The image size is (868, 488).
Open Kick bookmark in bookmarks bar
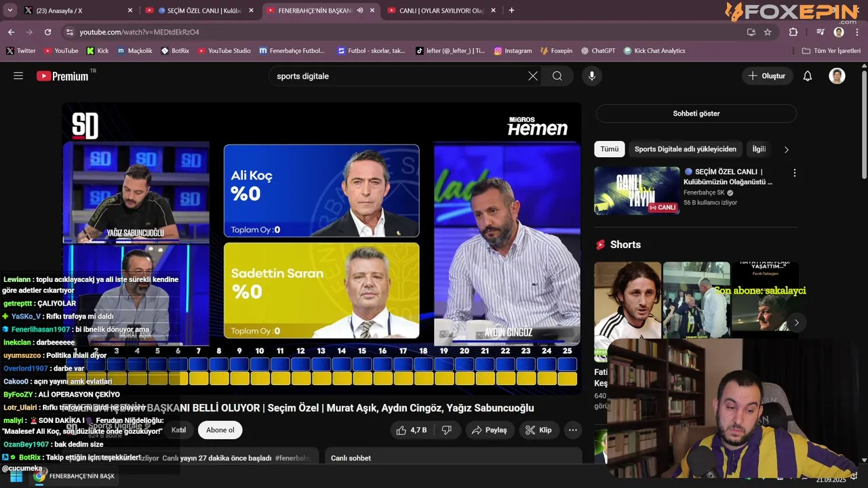[98, 51]
